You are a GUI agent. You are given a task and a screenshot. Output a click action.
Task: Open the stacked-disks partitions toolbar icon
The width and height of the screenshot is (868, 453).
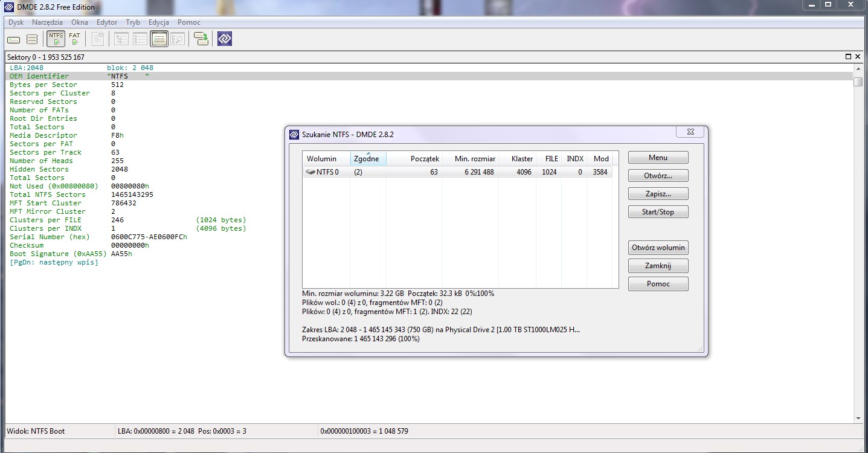coord(32,39)
